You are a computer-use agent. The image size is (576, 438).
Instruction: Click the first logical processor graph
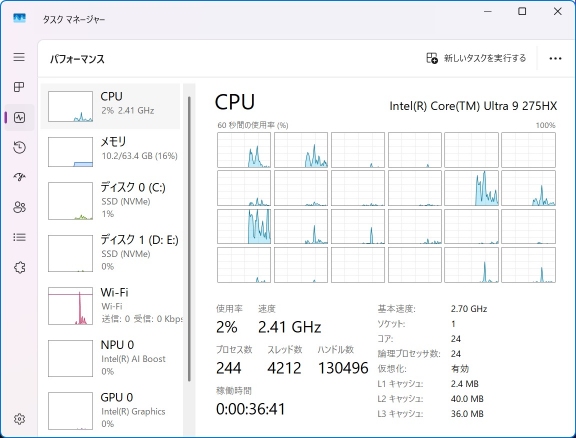[x=244, y=150]
